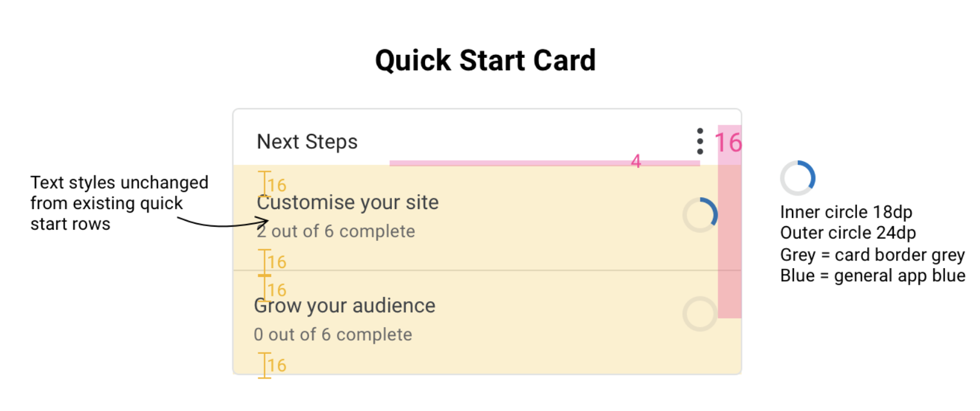Image resolution: width=980 pixels, height=411 pixels.
Task: Click the Outer circle 24dp note
Action: pos(848,233)
